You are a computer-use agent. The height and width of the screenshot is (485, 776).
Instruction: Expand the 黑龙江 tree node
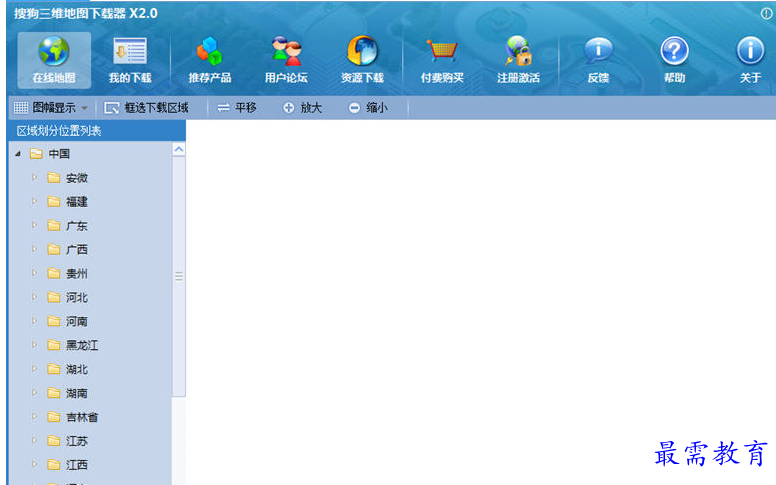pyautogui.click(x=34, y=344)
